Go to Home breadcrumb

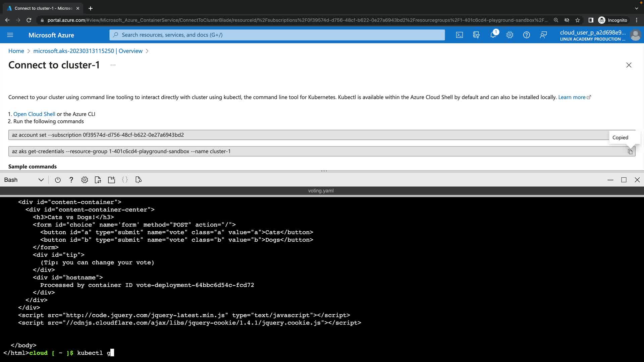pos(16,51)
